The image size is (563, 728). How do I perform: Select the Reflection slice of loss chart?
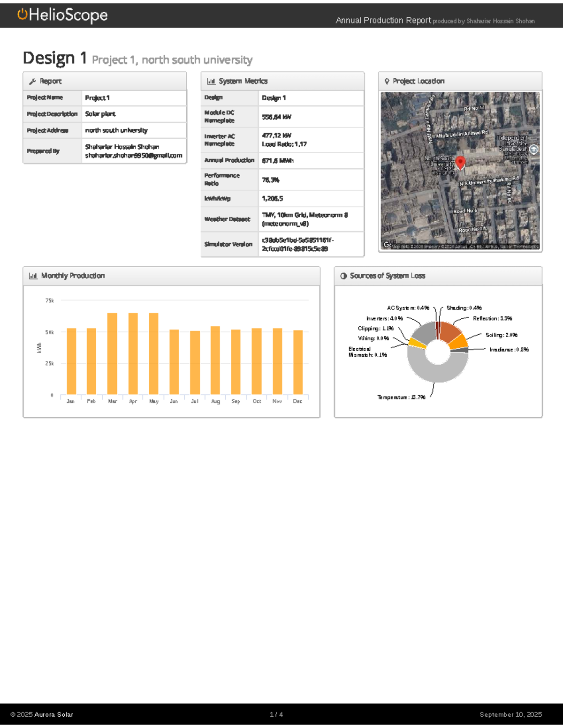coord(450,332)
